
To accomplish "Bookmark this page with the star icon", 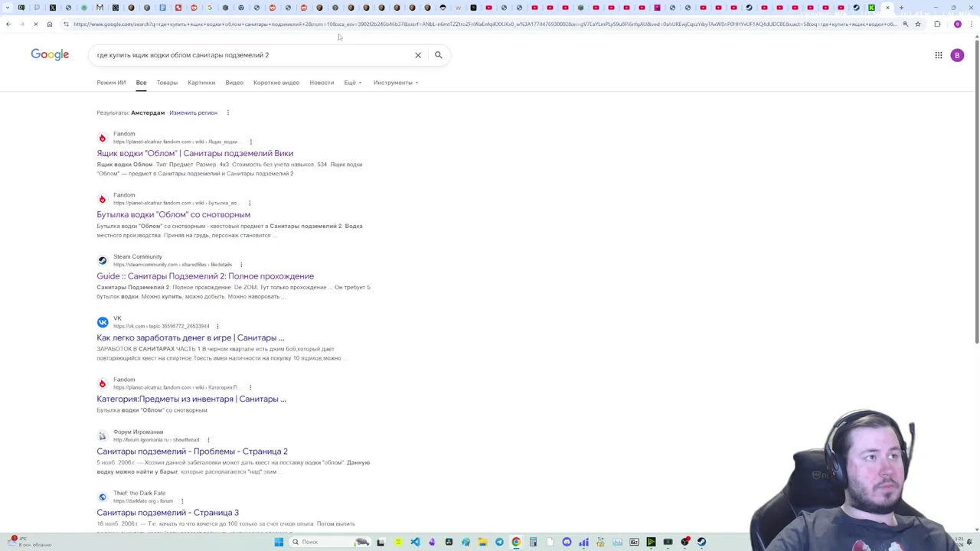I will 918,24.
